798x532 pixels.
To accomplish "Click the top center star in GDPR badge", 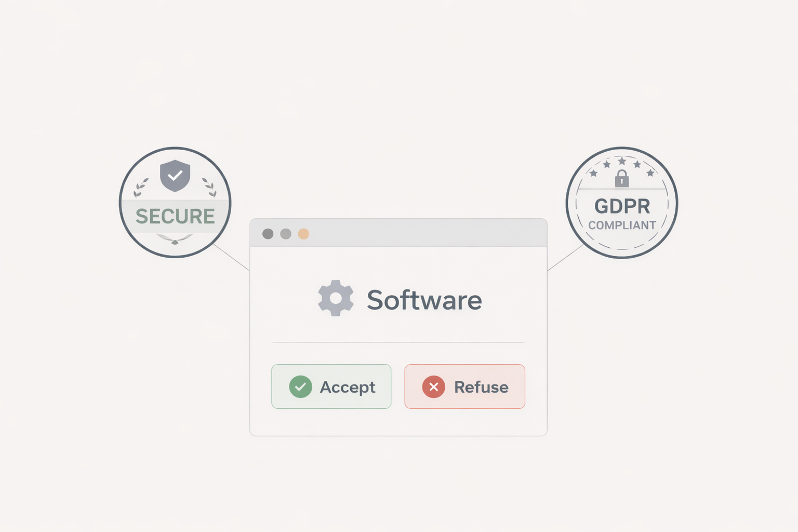I will [622, 161].
